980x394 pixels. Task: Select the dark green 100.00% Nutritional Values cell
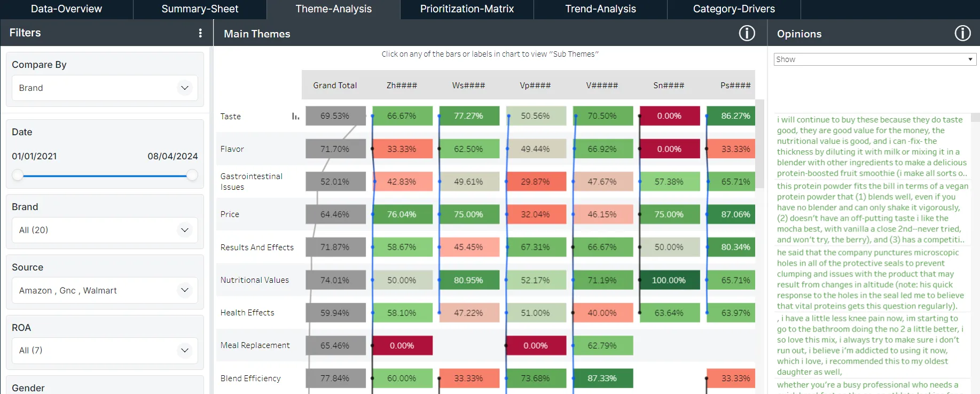coord(669,280)
